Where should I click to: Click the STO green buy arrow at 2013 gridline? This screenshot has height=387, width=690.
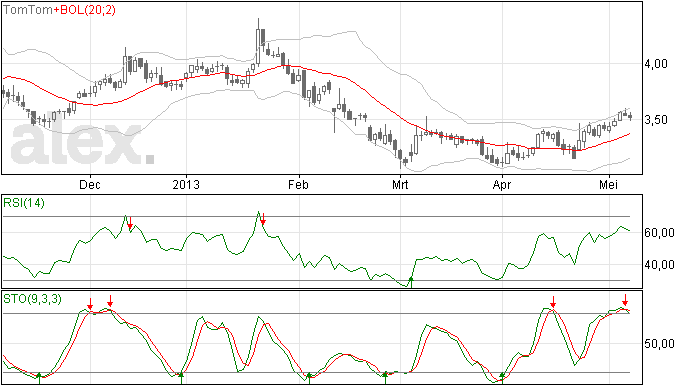click(x=181, y=378)
